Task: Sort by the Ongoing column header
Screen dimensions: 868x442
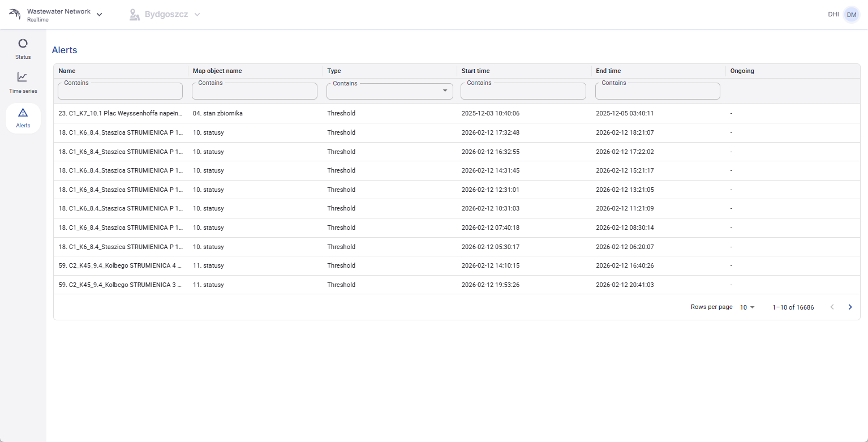Action: pyautogui.click(x=742, y=71)
